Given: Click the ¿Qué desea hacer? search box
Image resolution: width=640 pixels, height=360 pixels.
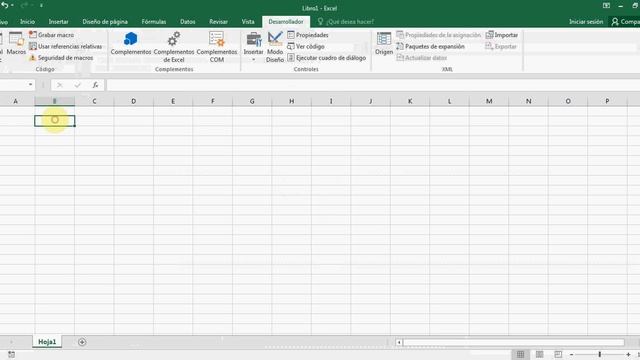Looking at the screenshot, I should (346, 22).
